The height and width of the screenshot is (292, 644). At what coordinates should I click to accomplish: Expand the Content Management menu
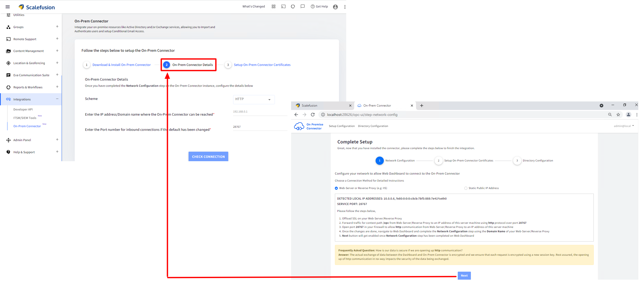coord(57,51)
